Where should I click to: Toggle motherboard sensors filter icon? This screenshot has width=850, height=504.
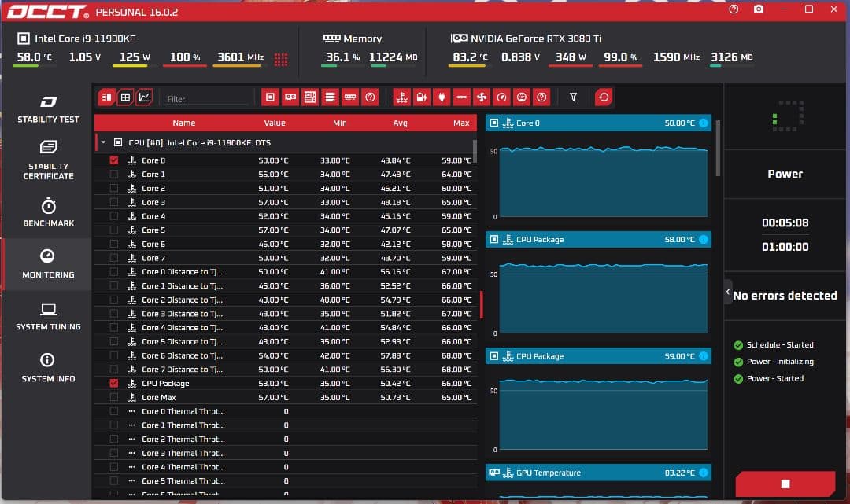pos(310,97)
